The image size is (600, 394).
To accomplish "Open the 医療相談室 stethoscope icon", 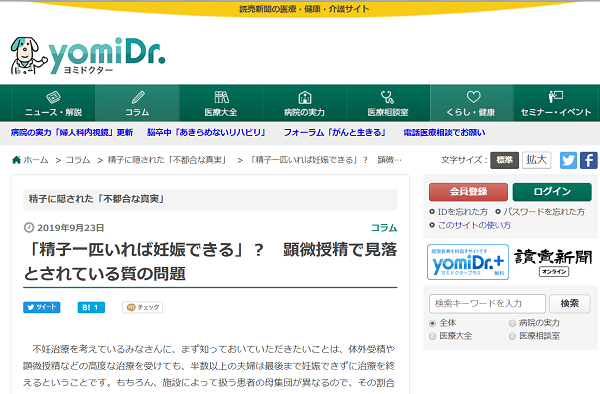I will pyautogui.click(x=387, y=97).
